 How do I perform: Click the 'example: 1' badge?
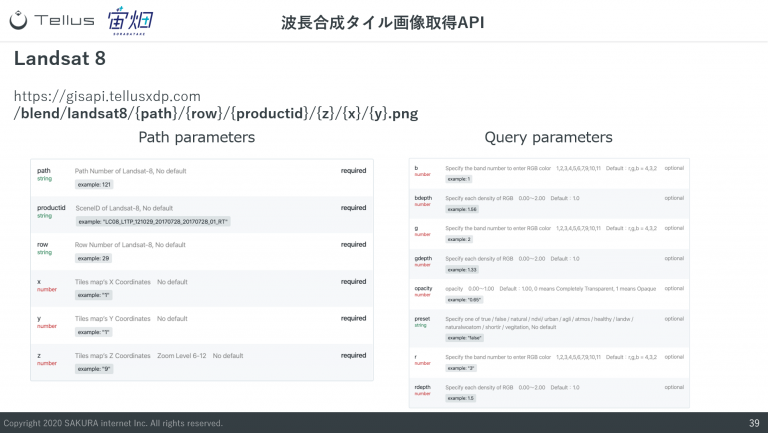(x=459, y=179)
